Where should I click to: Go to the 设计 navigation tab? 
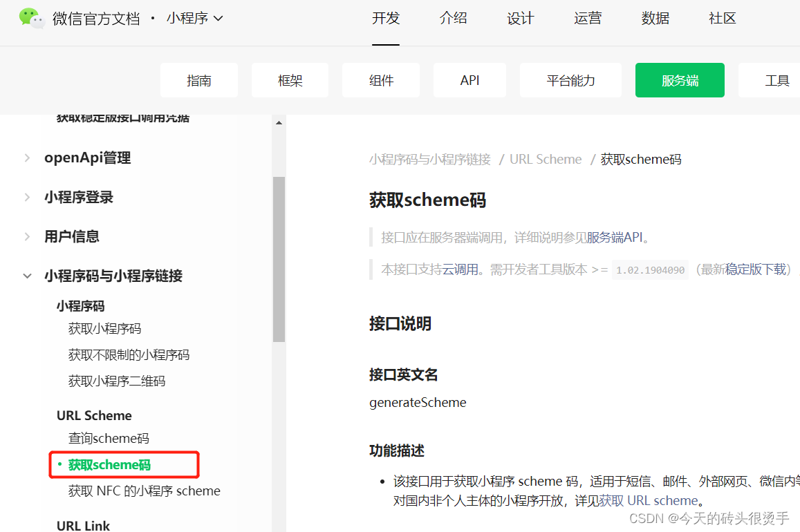521,19
